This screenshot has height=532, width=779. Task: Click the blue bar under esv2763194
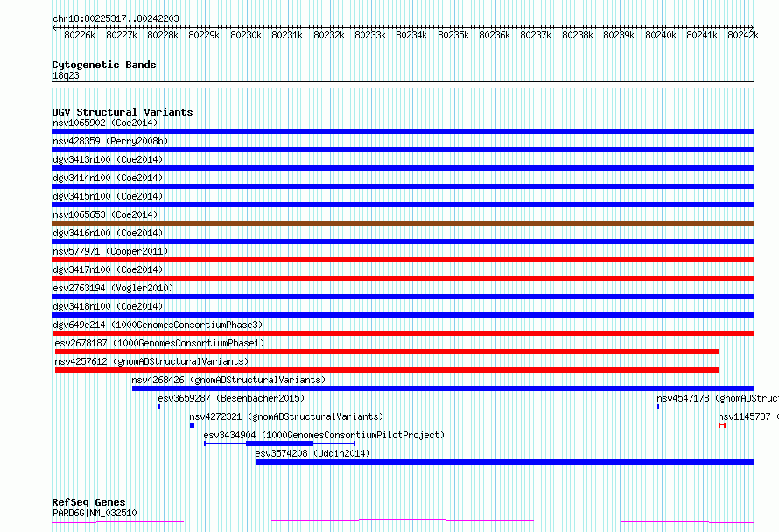[x=403, y=297]
